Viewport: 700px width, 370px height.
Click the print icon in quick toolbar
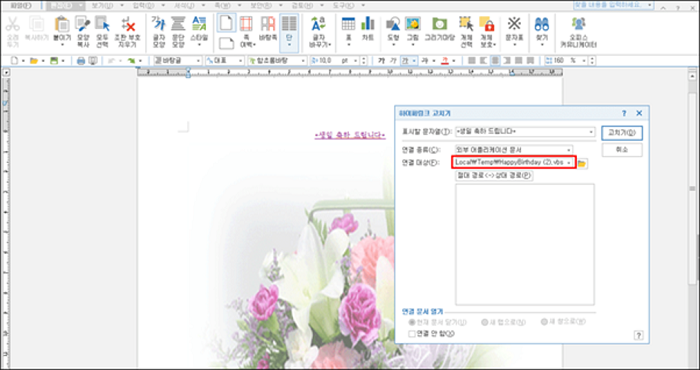(81, 61)
